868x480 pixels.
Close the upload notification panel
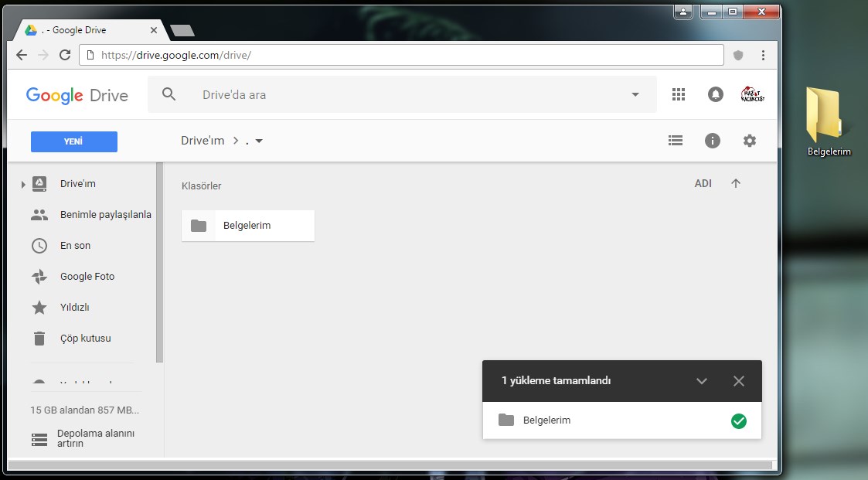click(739, 381)
